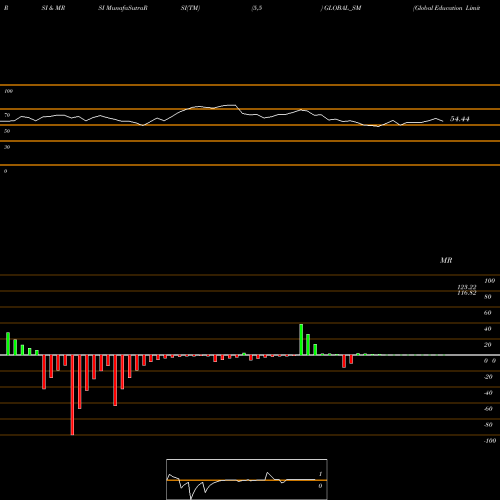Click the first green bar at chart start

click(8, 344)
